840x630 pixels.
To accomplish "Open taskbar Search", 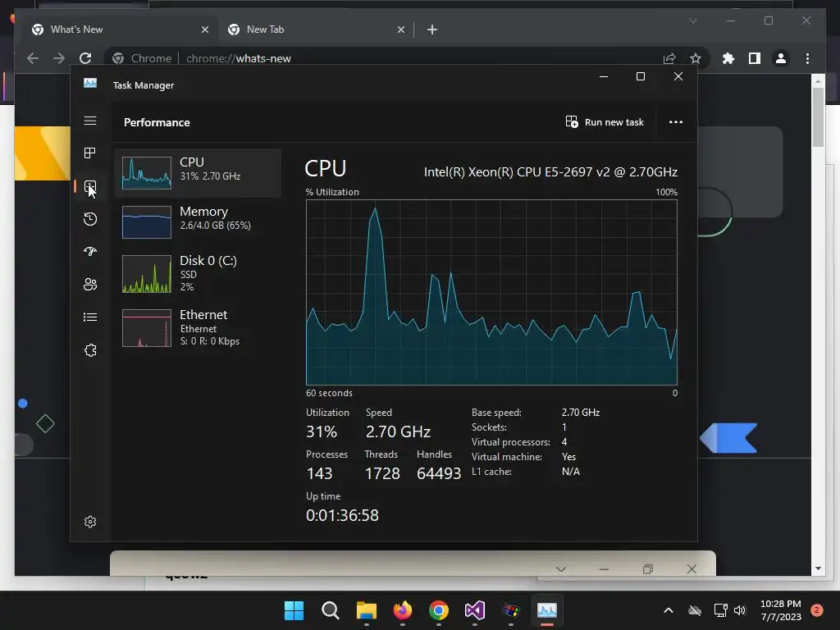I will point(330,610).
